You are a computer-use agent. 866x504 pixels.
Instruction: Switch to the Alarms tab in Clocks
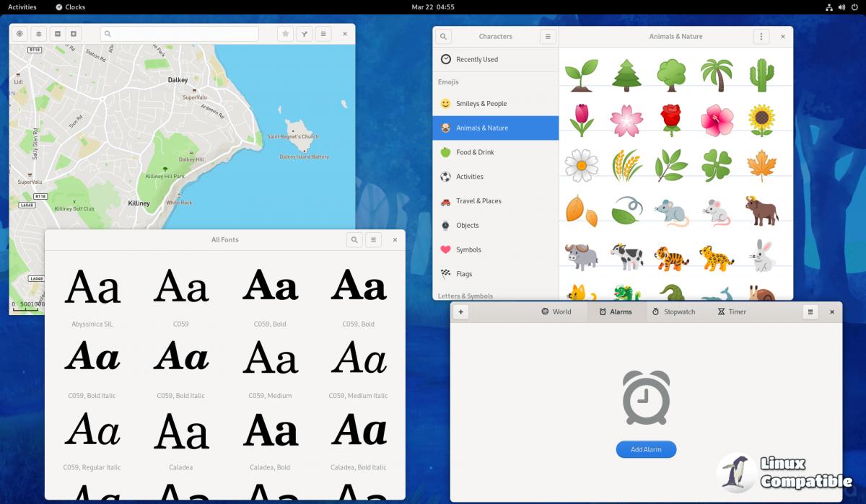[616, 311]
